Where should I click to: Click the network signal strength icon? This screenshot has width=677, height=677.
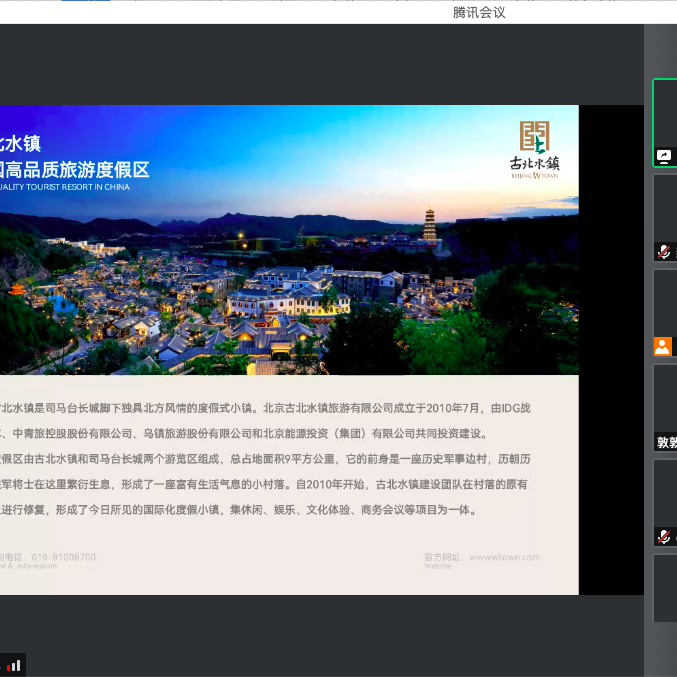coord(13,665)
